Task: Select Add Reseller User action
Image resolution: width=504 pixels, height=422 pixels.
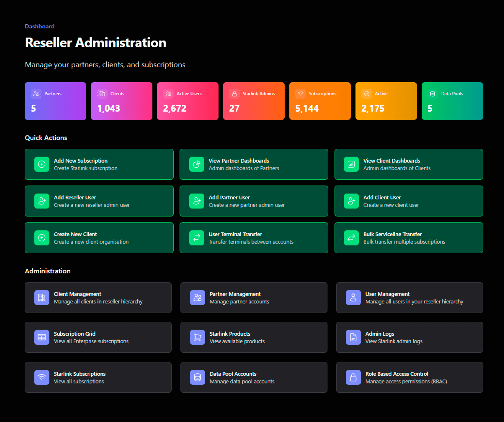Action: tap(99, 201)
